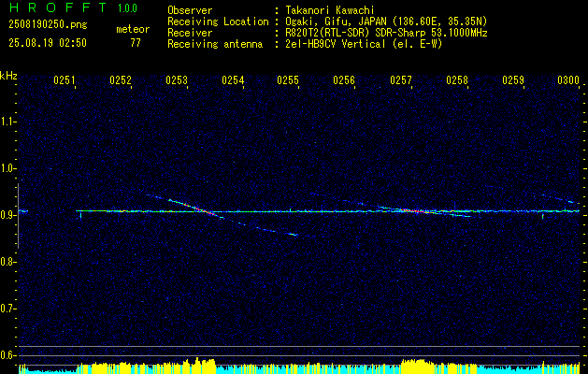Click the 0257 time axis marker
This screenshot has width=588, height=374.
coord(401,79)
